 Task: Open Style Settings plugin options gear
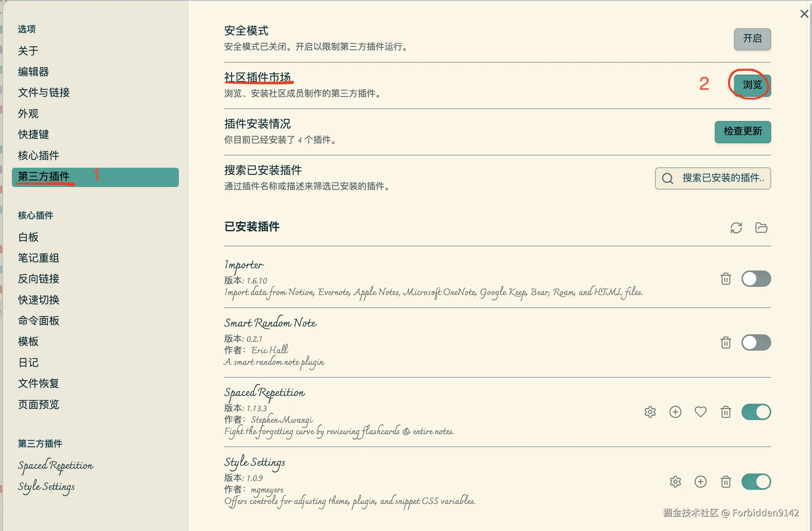(675, 481)
